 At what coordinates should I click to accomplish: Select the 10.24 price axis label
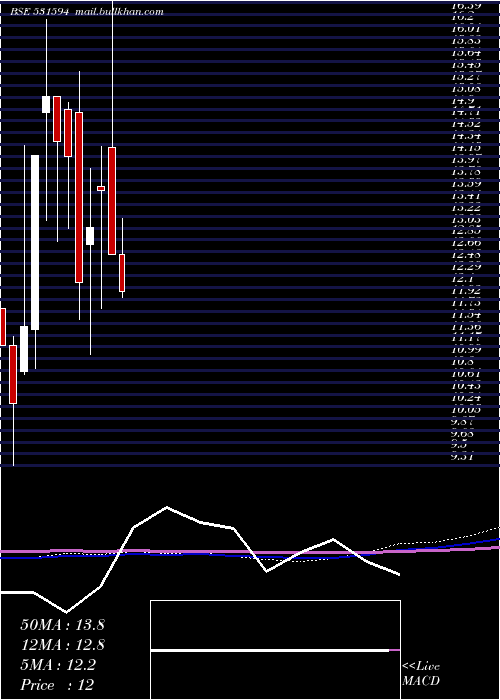coord(467,398)
